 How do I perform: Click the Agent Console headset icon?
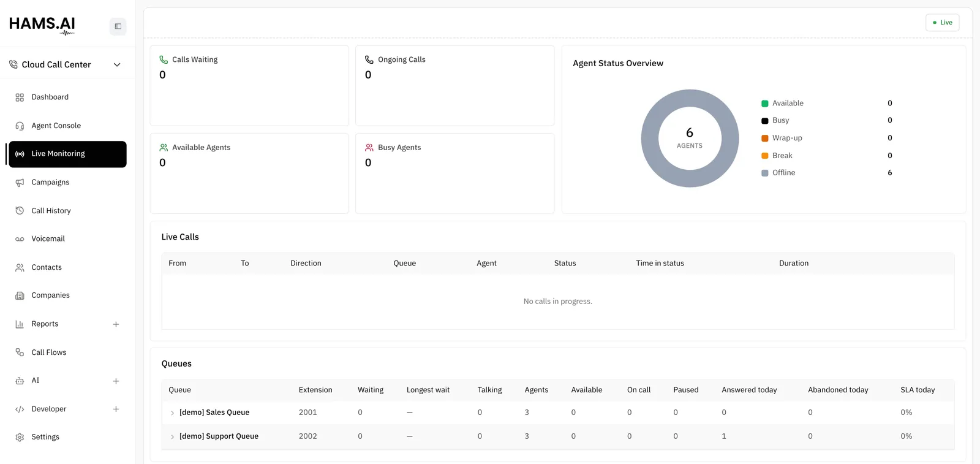click(x=20, y=126)
